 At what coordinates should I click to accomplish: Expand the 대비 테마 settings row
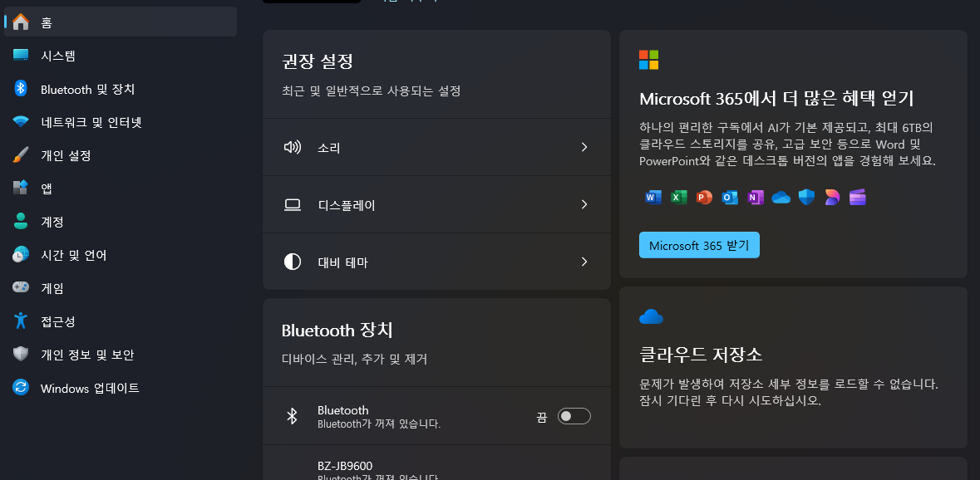(584, 262)
